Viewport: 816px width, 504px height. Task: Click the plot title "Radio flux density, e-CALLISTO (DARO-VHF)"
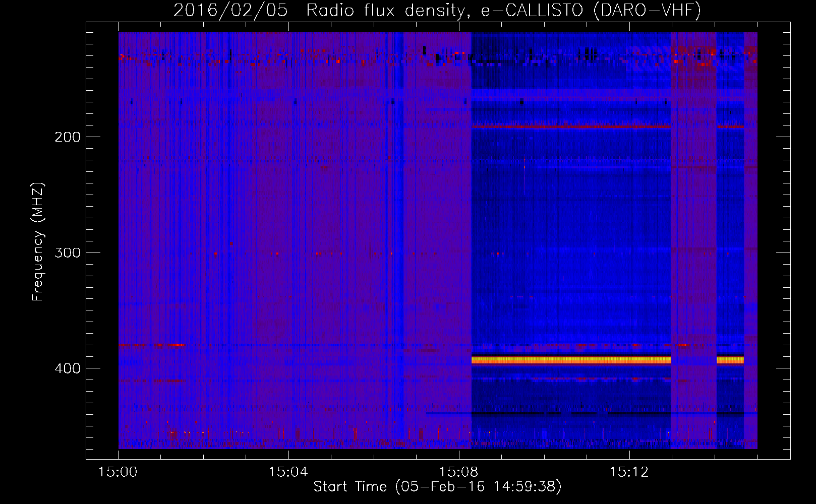[503, 10]
